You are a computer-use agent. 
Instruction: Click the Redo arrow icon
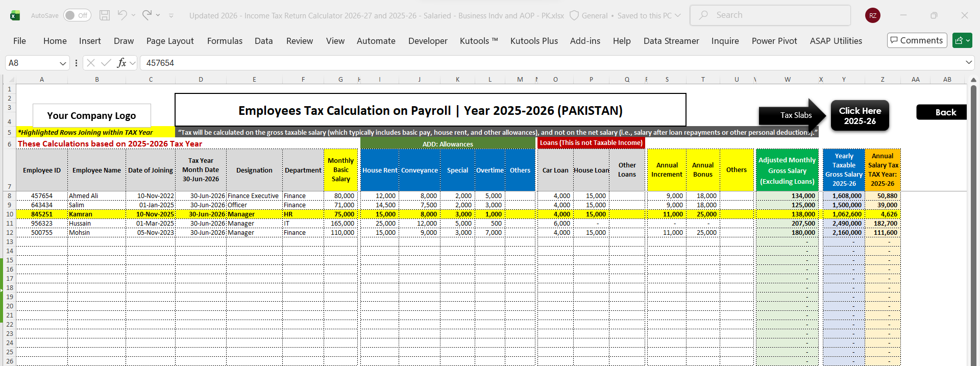click(147, 15)
